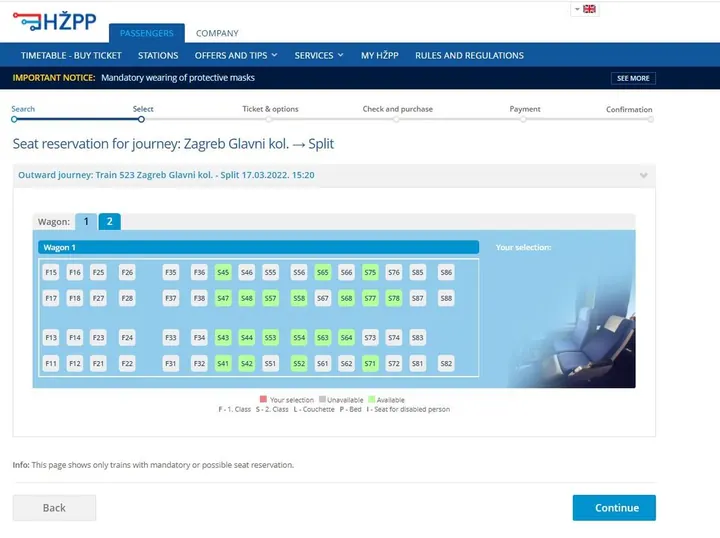Switch to the Company tab
The width and height of the screenshot is (720, 538).
point(217,33)
